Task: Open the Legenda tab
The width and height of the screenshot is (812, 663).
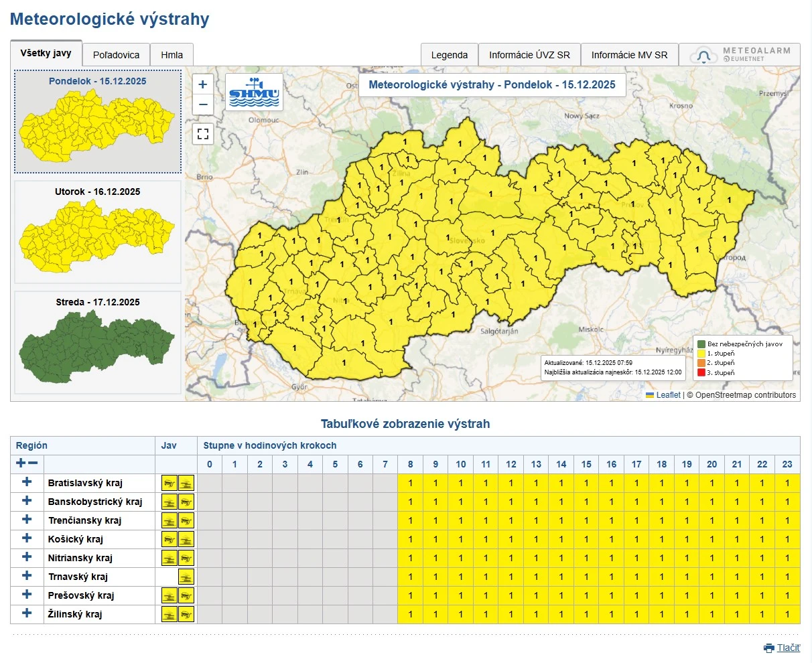Action: pos(449,55)
